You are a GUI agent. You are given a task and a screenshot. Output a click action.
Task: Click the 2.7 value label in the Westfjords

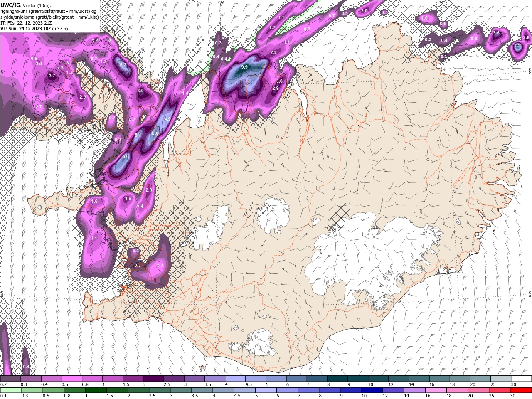coord(52,76)
